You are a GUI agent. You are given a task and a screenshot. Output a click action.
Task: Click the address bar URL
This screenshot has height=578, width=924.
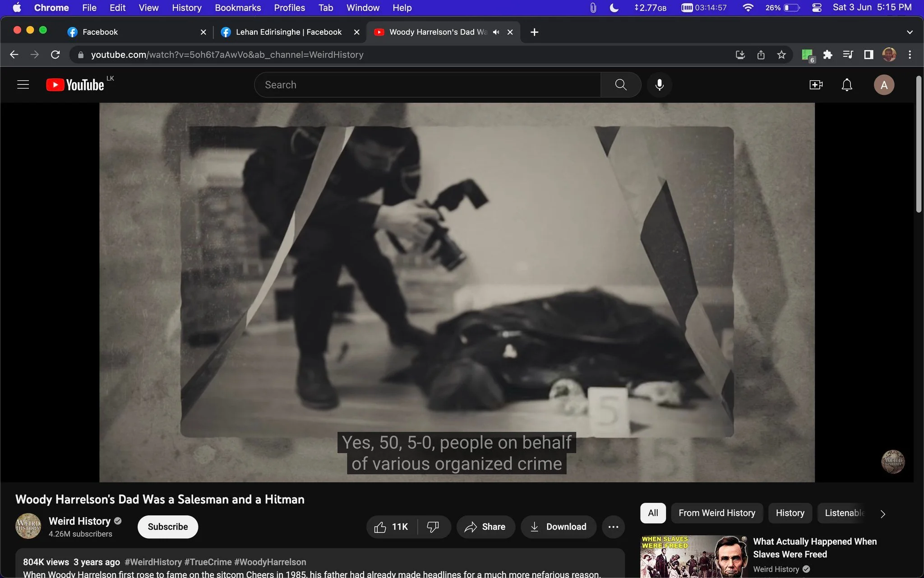[x=227, y=55]
